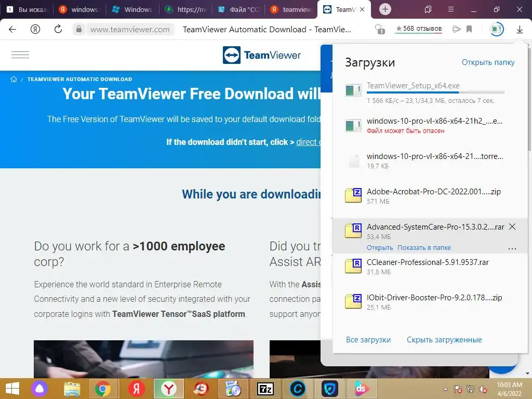Click the TEAMVIEWER AUTOMATIC DOWNLOAD breadcrumb
The image size is (532, 399).
[x=79, y=79]
